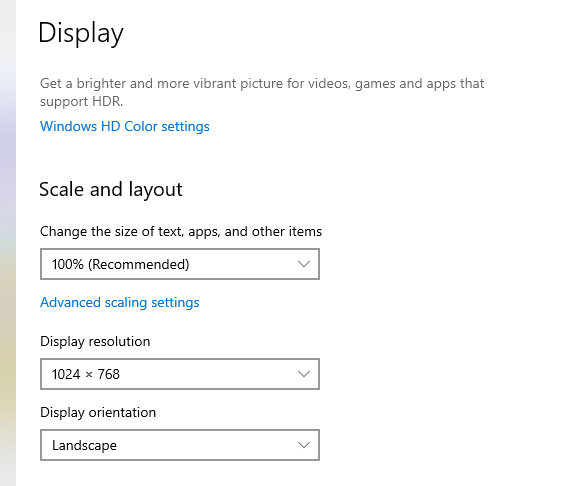Open Advanced scaling settings link
Image resolution: width=571 pixels, height=486 pixels.
(x=119, y=303)
